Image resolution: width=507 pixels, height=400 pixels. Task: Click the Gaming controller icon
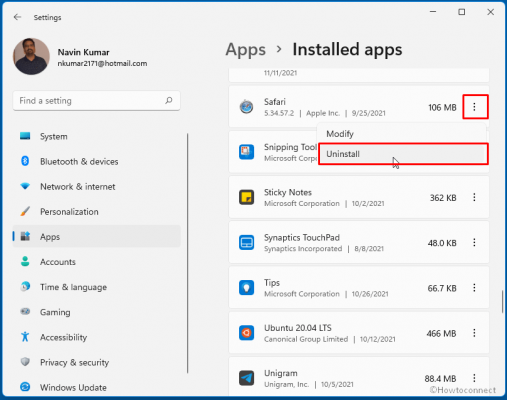(25, 312)
